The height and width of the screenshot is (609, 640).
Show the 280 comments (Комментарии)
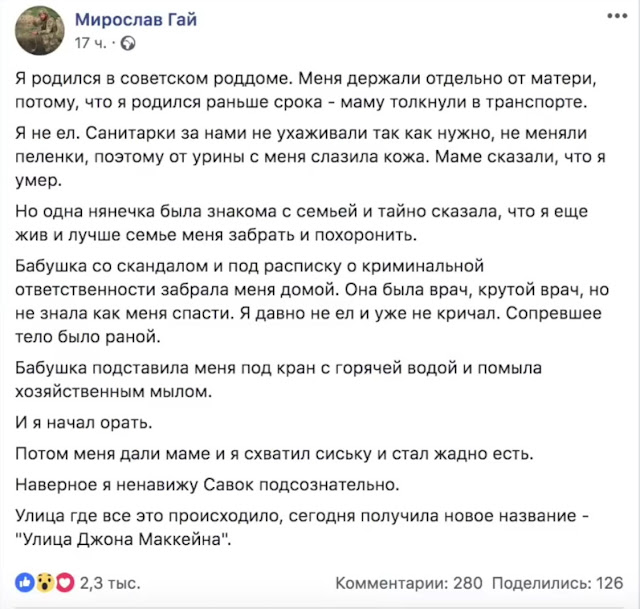(x=409, y=582)
